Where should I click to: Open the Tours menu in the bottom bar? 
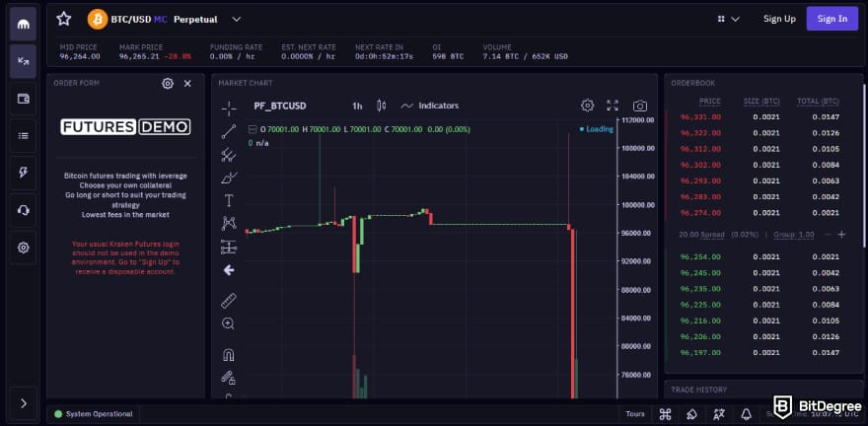tap(635, 414)
